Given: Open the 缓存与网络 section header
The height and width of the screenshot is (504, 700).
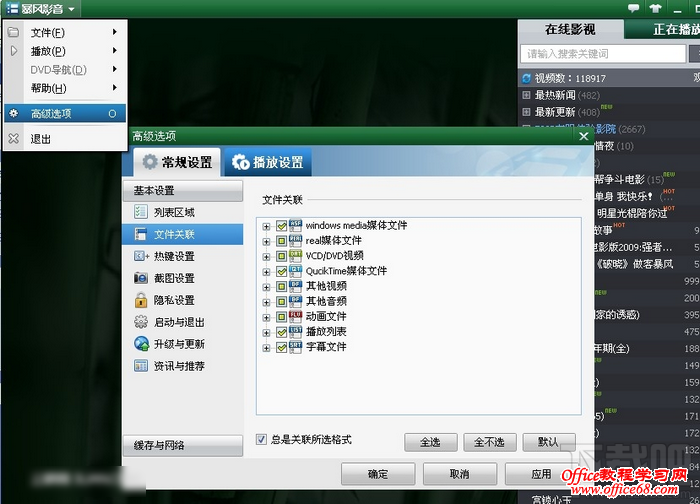Looking at the screenshot, I should click(x=183, y=445).
